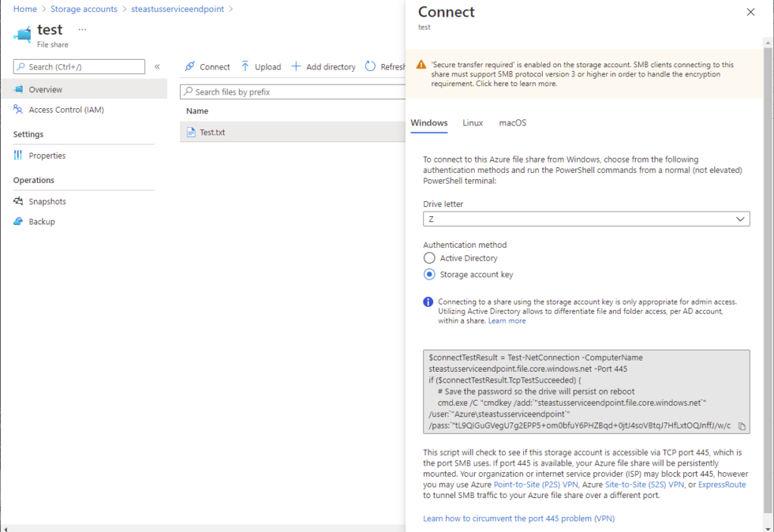Switch to the Linux tab

[x=472, y=122]
